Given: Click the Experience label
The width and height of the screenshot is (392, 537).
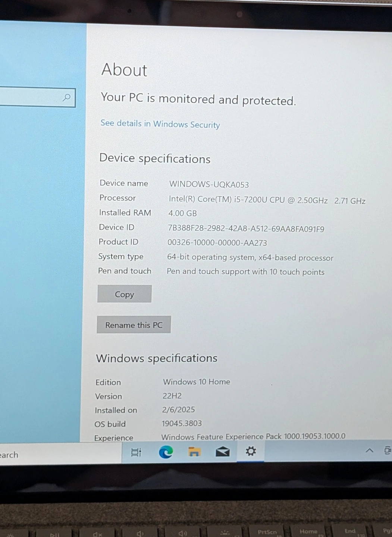Looking at the screenshot, I should click(114, 437).
